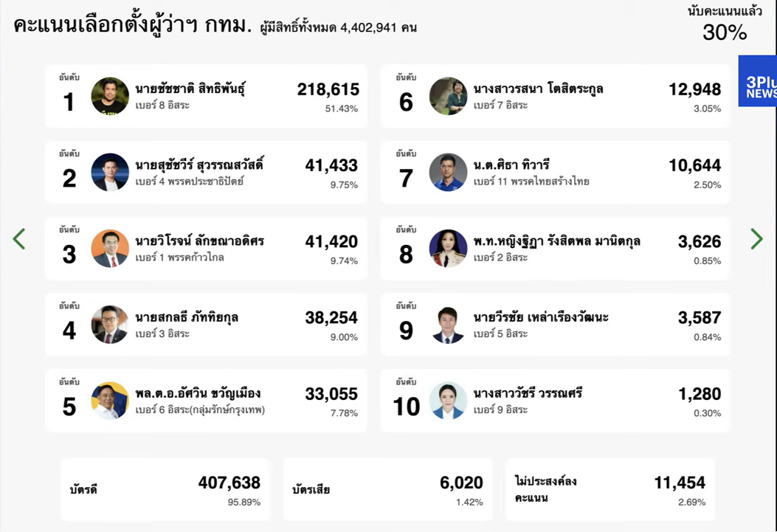Click the right green chevron arrow

click(x=756, y=239)
